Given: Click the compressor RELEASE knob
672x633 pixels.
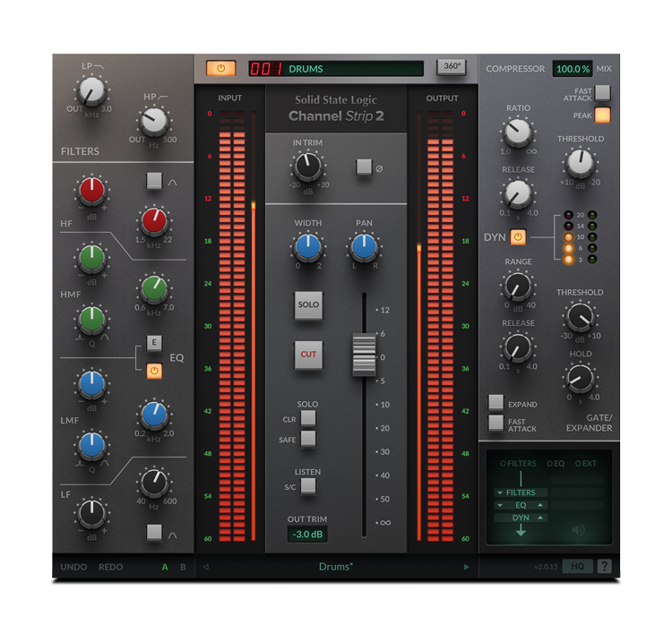Looking at the screenshot, I should tap(518, 193).
